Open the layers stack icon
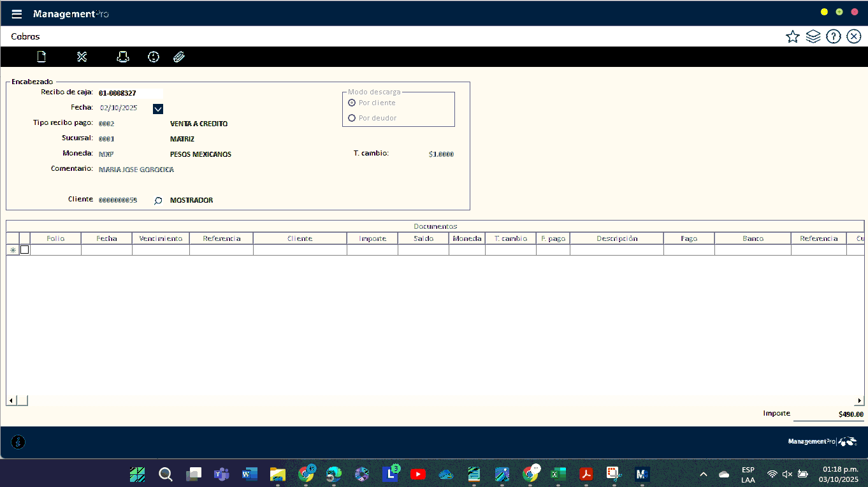Image resolution: width=868 pixels, height=487 pixels. click(x=813, y=36)
